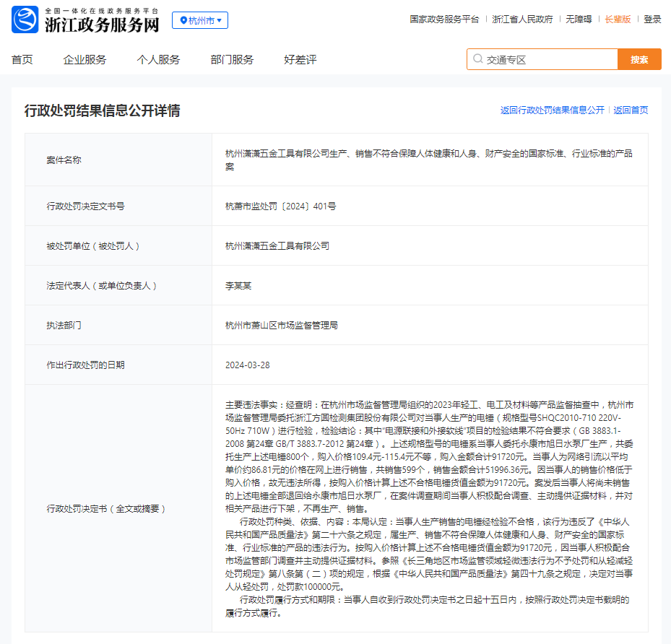This screenshot has width=671, height=644.
Task: Switch to 长辈版 elder version
Action: pos(618,19)
